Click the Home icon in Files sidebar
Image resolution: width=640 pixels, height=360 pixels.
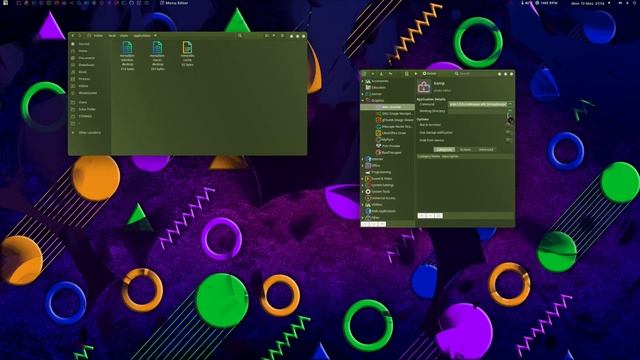73,51
